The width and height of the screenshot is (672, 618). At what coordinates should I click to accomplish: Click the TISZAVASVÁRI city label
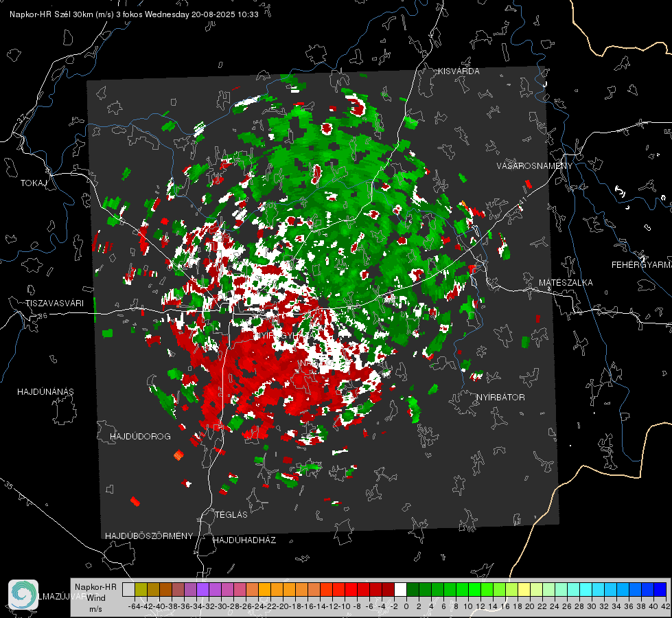pos(54,304)
